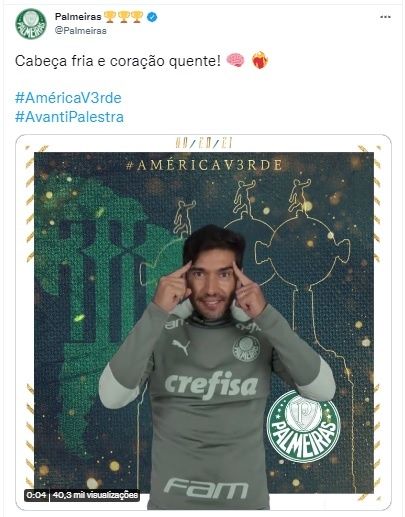Click the Palmeiras crest in the video
The image size is (405, 517).
(303, 427)
